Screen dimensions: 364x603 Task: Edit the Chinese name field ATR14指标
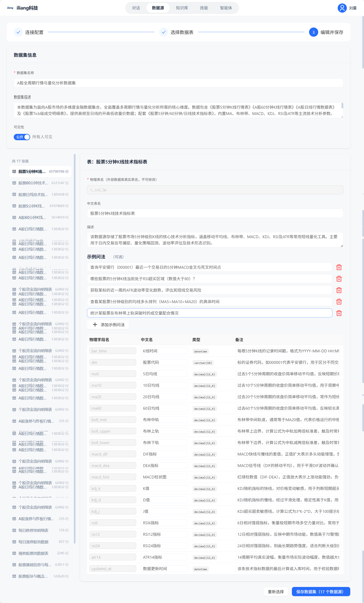click(164, 557)
